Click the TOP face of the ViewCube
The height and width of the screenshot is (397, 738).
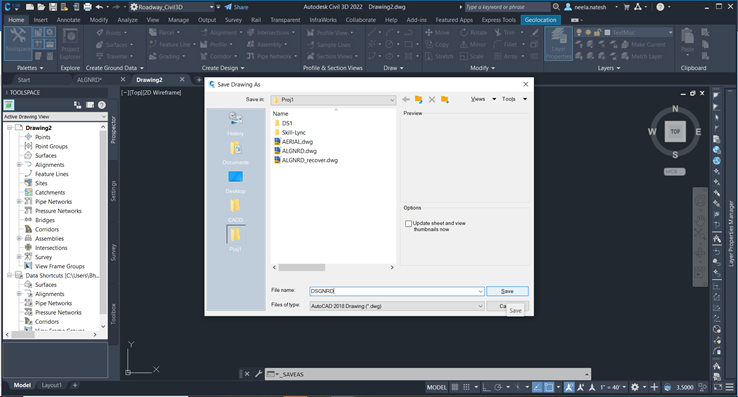pyautogui.click(x=675, y=131)
